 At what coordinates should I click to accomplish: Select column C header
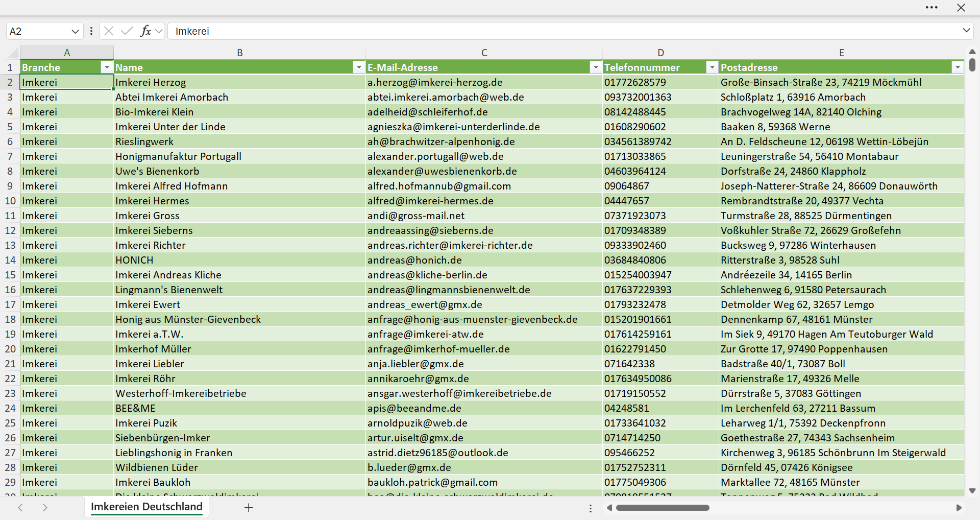tap(484, 53)
